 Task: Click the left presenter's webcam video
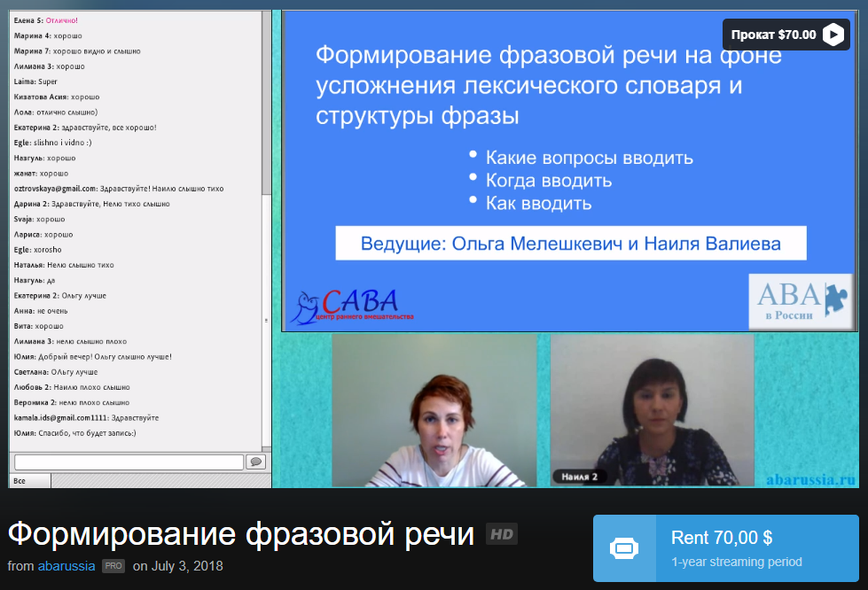[x=434, y=410]
